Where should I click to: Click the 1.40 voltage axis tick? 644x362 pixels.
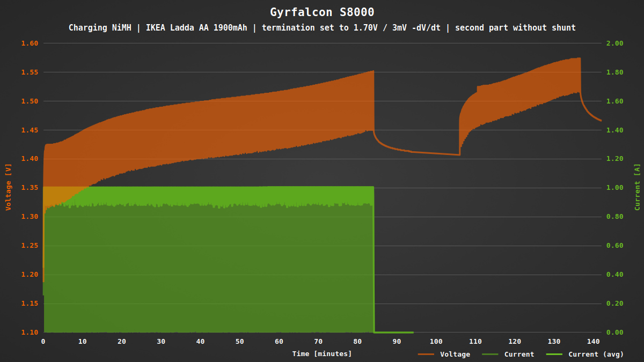pos(30,159)
